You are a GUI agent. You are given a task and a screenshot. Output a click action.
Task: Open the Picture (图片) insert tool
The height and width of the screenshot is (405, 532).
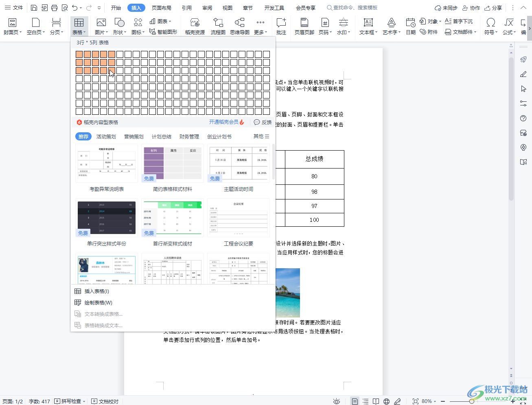point(101,26)
